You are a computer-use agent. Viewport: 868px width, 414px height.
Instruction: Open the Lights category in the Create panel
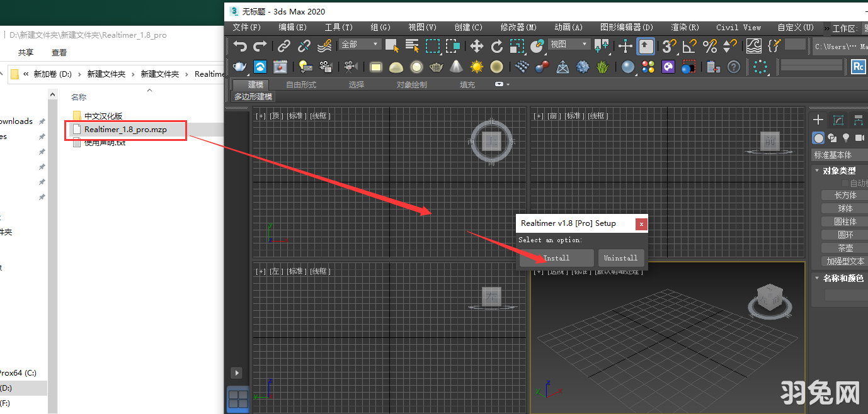tap(846, 138)
